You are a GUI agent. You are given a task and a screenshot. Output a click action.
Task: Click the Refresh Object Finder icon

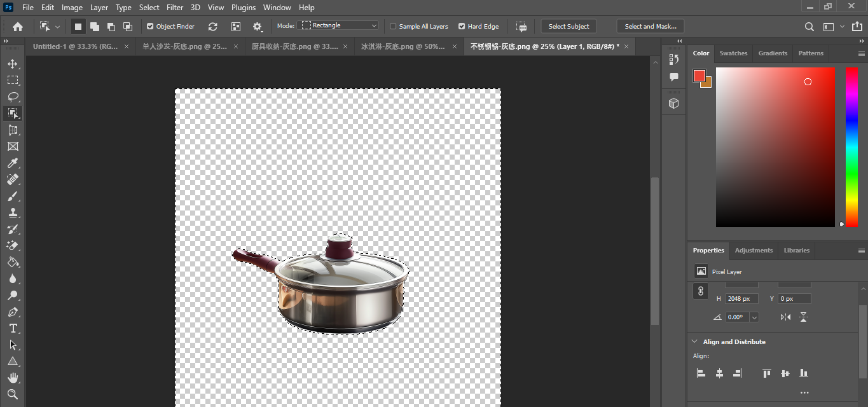point(213,27)
